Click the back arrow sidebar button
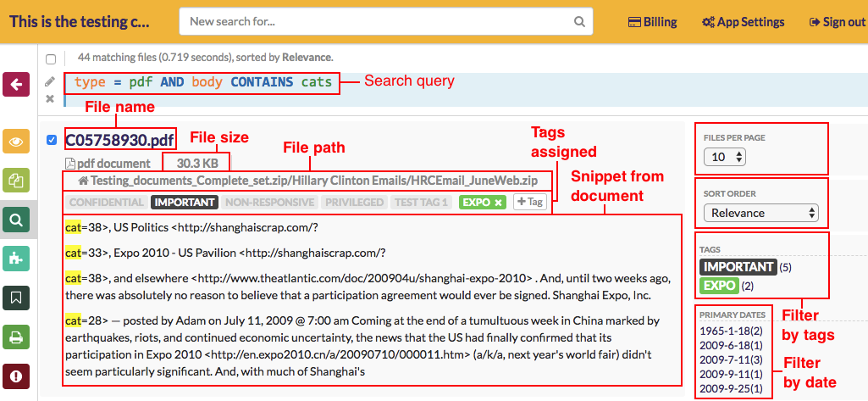Image resolution: width=868 pixels, height=401 pixels. pos(16,85)
